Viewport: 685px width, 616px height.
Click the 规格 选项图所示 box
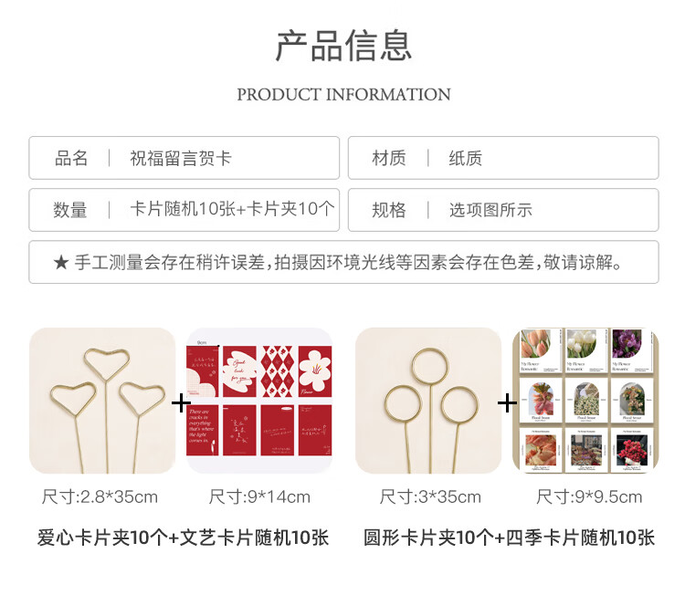pyautogui.click(x=503, y=210)
